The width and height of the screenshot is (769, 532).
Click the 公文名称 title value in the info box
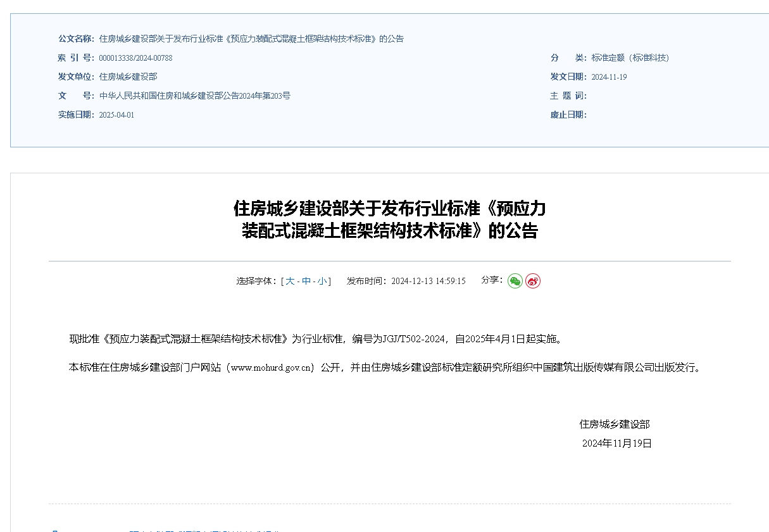[251, 39]
